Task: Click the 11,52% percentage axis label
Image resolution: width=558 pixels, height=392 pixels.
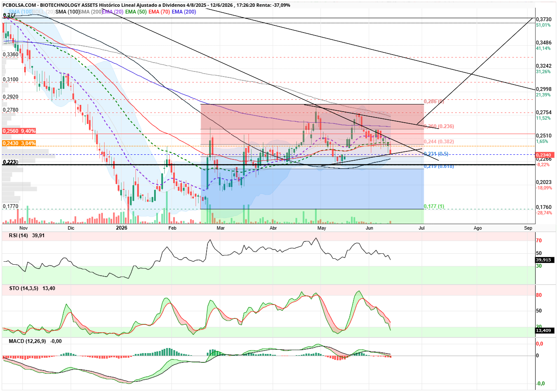Action: click(543, 118)
